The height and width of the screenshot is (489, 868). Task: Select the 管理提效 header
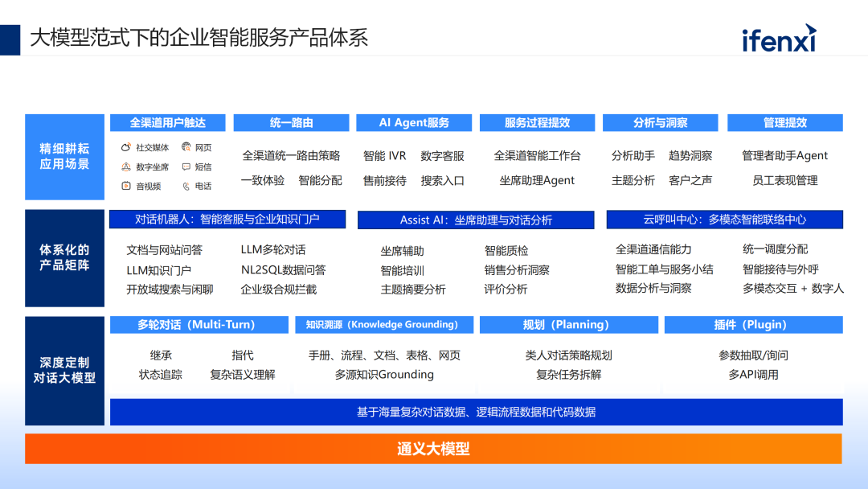(x=785, y=123)
